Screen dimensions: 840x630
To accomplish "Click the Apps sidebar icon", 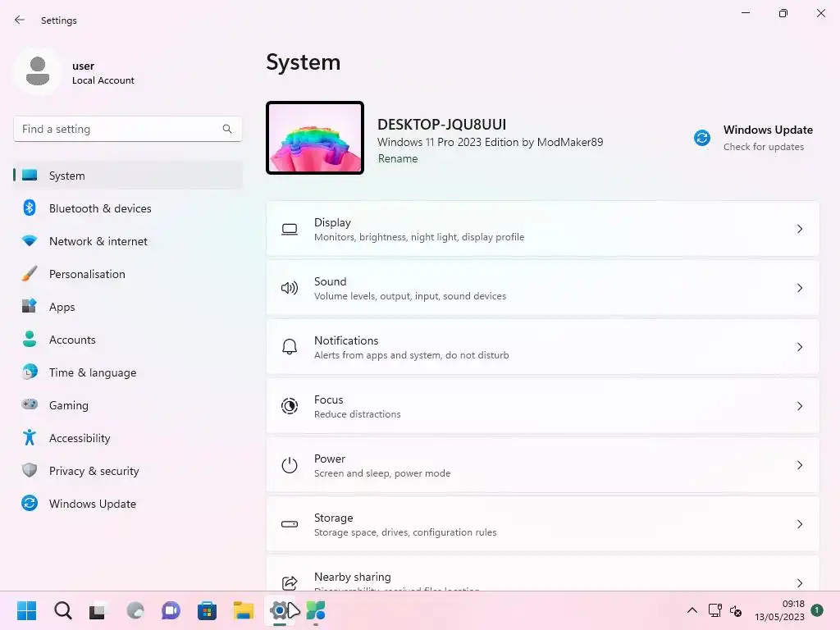I will coord(30,306).
